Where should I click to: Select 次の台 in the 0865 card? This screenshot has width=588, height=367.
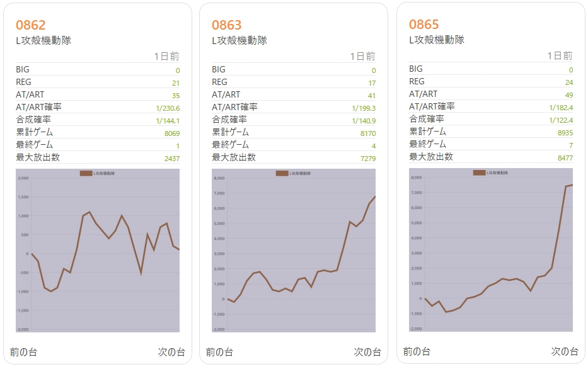(565, 351)
